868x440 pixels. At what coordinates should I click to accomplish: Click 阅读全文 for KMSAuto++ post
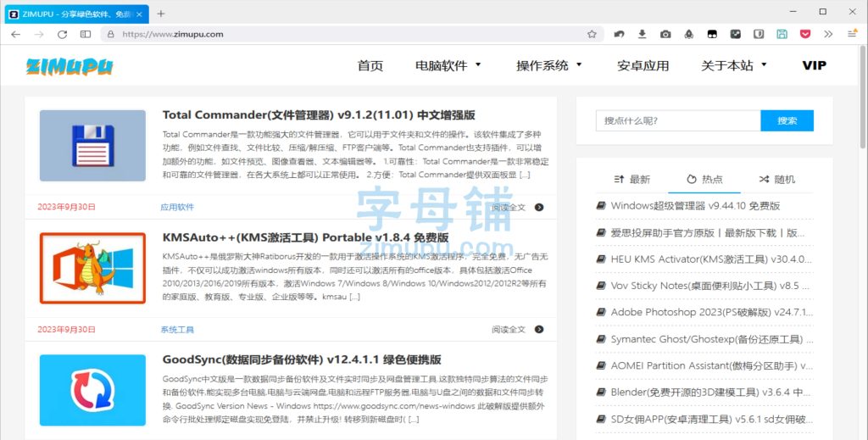point(509,329)
